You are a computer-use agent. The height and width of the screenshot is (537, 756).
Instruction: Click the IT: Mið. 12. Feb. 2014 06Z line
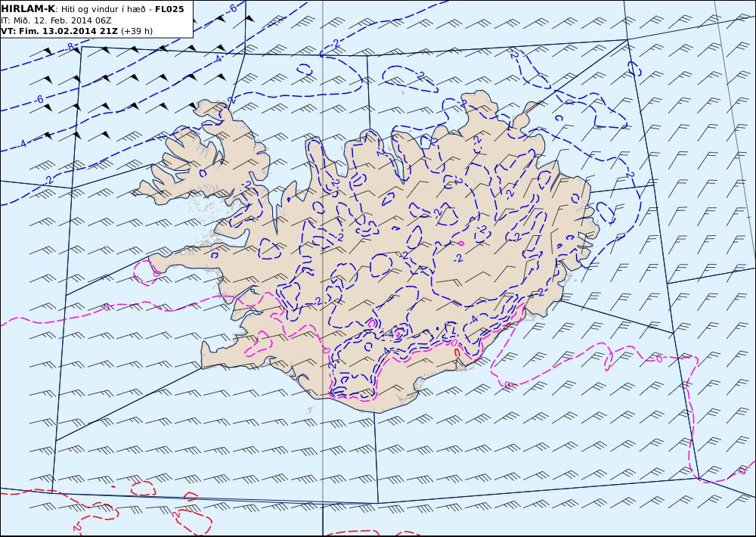point(57,20)
